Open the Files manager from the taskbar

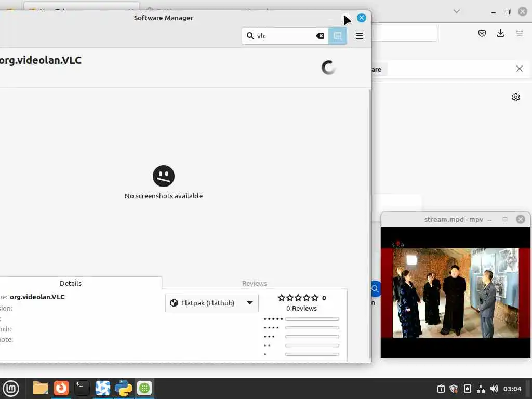click(41, 388)
